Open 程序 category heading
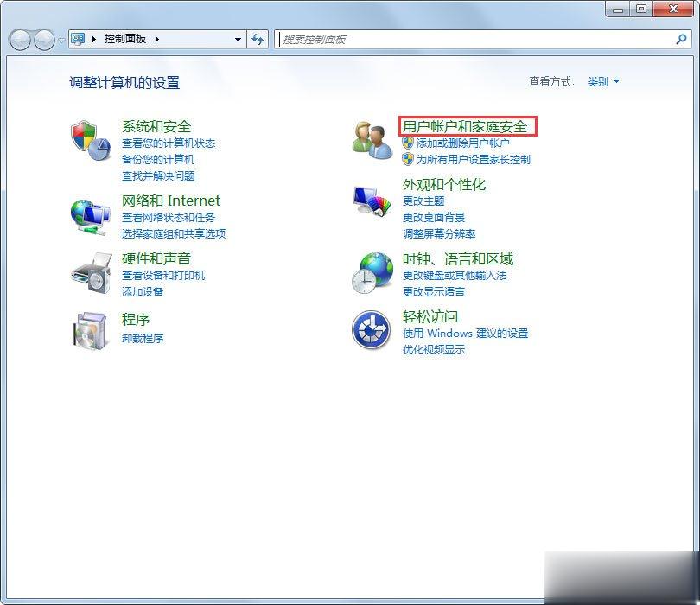This screenshot has height=605, width=700. coord(136,319)
